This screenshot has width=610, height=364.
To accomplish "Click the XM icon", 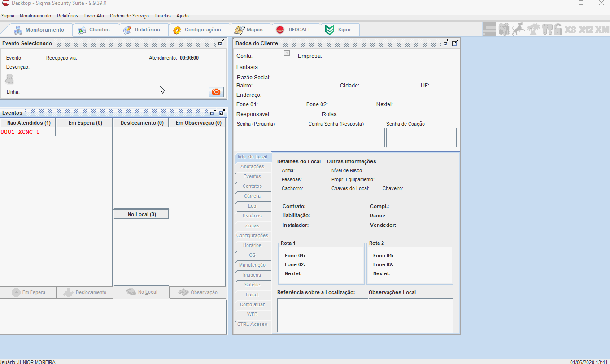I will tap(602, 30).
